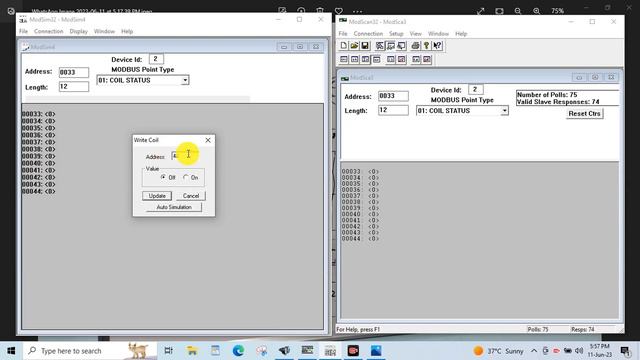The image size is (640, 360).
Task: Click the ModSim32 Length field
Action: [x=74, y=87]
